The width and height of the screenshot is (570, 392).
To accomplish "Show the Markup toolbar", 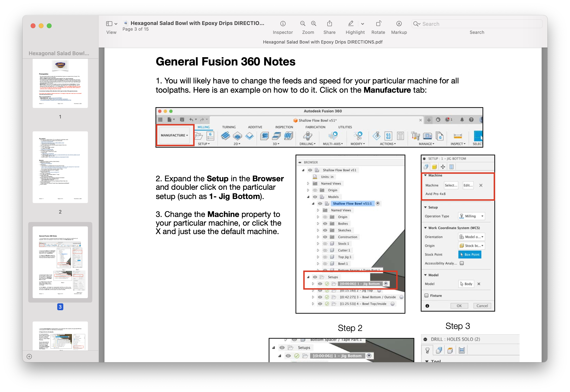I will point(399,24).
